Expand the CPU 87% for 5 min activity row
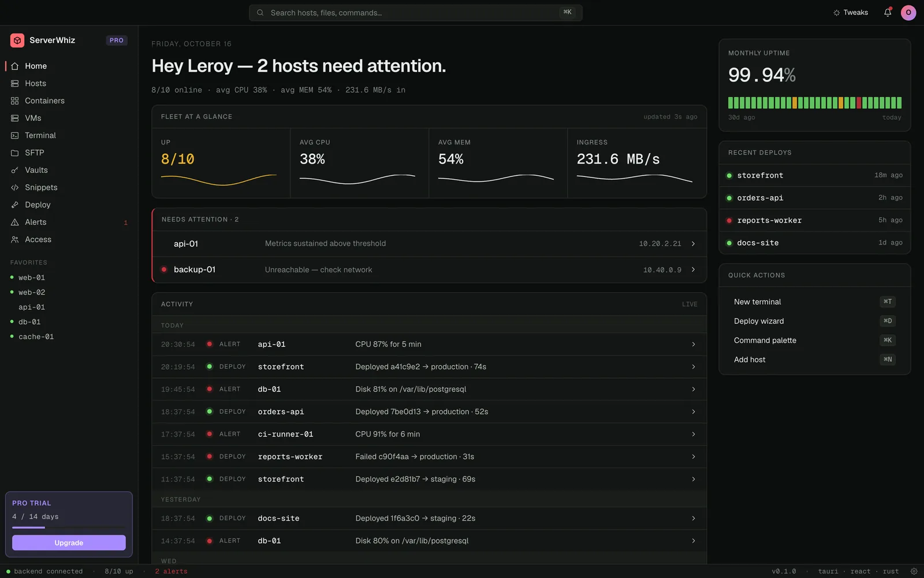 (x=429, y=344)
